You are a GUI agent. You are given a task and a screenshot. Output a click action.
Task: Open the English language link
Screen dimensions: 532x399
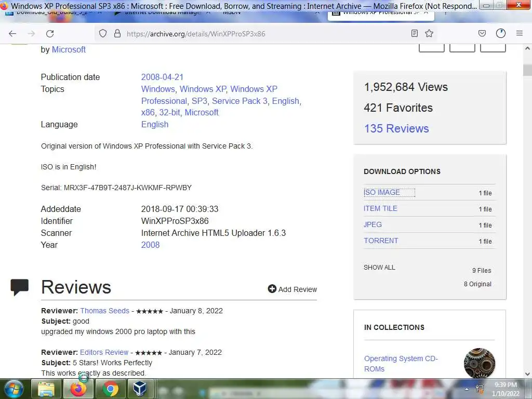point(155,125)
